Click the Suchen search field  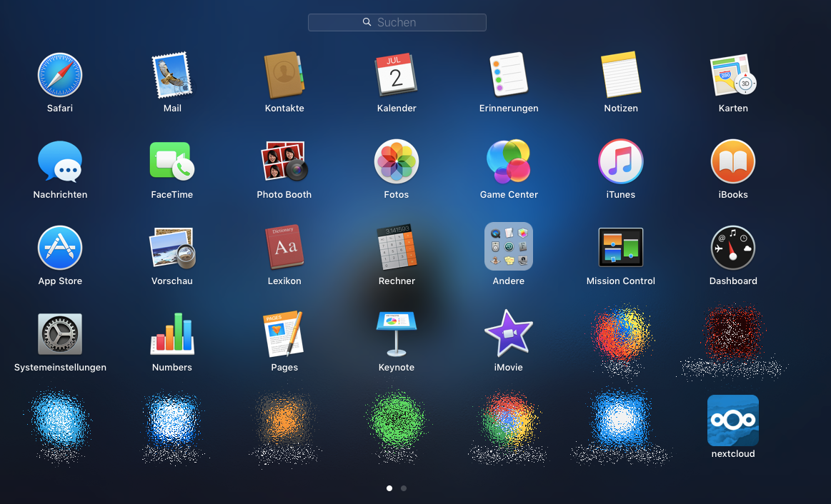[397, 22]
